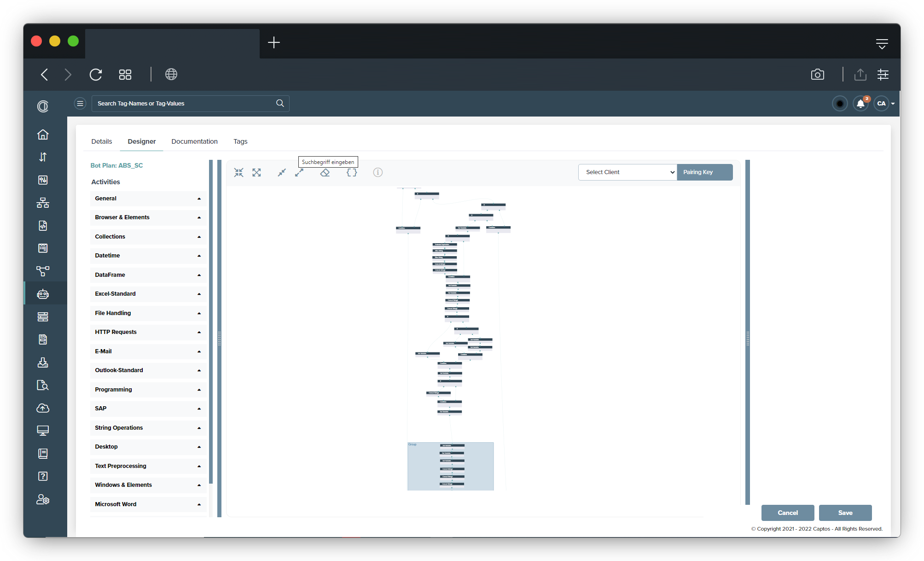Click the collapse/minimize flow icon

click(238, 173)
